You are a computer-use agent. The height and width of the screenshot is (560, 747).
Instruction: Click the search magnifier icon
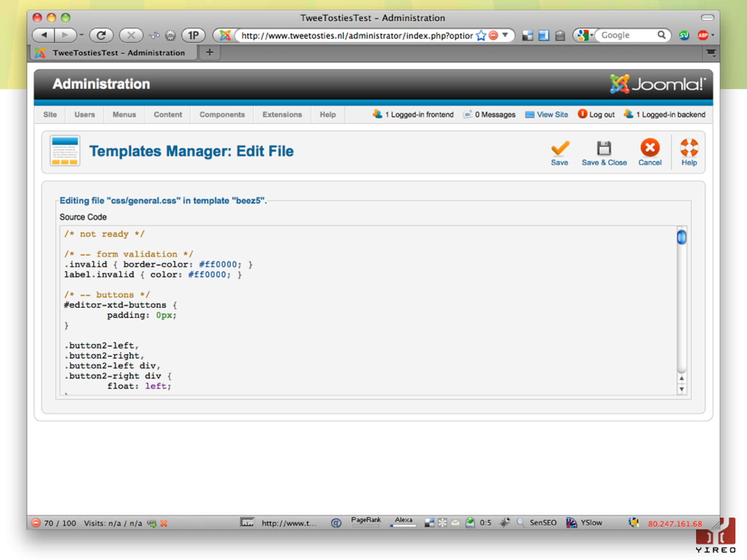pos(662,35)
